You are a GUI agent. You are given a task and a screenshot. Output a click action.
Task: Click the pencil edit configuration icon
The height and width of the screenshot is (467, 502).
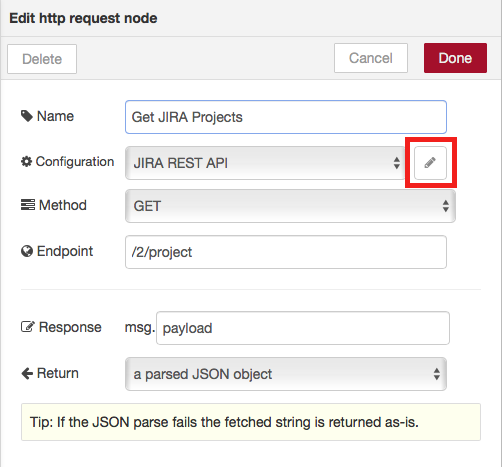pyautogui.click(x=430, y=163)
